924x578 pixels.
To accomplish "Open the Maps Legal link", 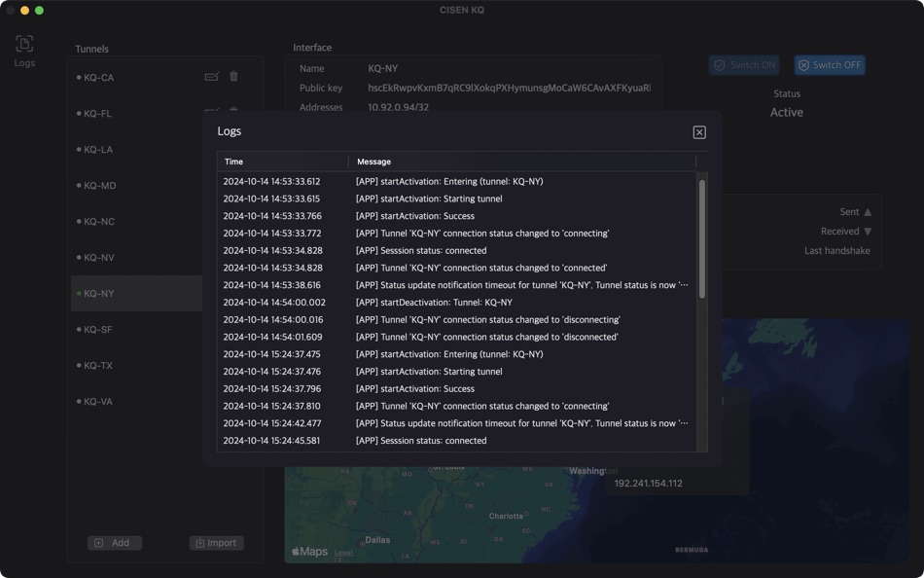I will pos(343,554).
